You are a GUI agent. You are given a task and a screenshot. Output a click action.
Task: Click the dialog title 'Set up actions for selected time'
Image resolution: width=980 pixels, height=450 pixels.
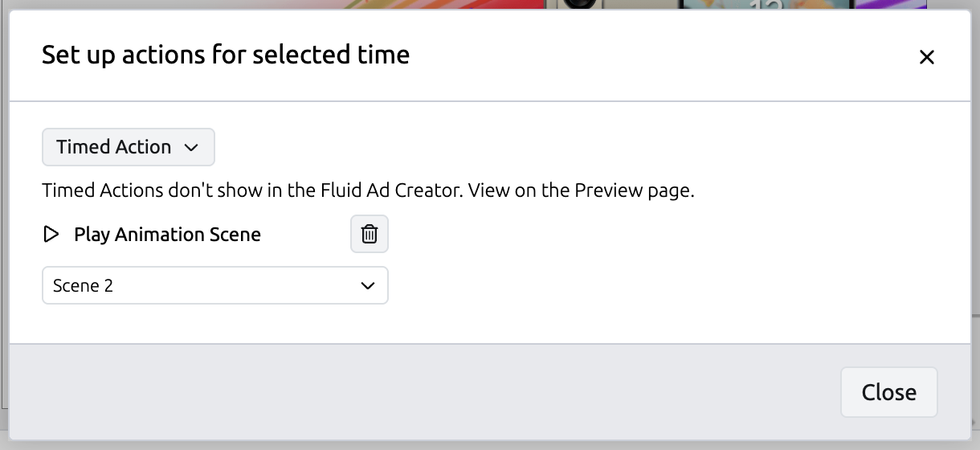226,55
